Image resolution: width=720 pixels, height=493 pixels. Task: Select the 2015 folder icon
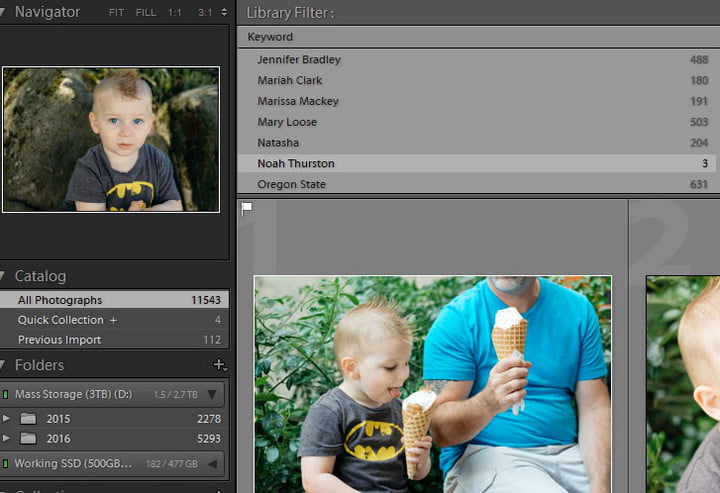point(28,419)
